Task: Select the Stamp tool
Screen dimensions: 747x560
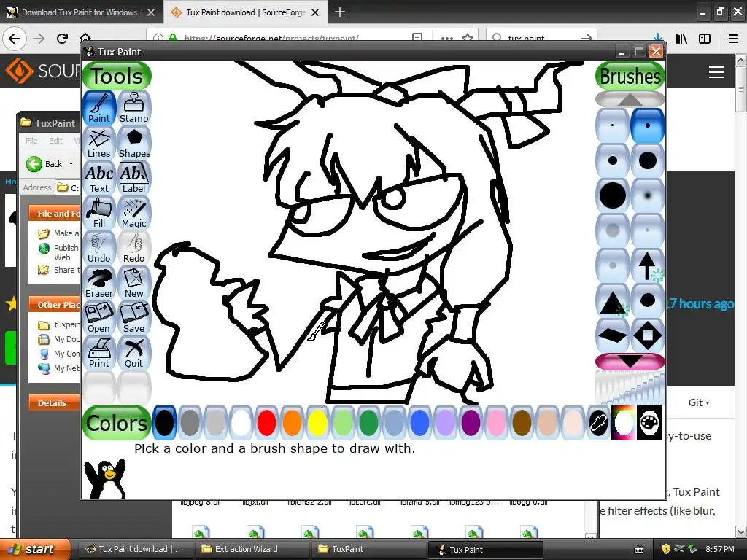Action: pyautogui.click(x=134, y=108)
